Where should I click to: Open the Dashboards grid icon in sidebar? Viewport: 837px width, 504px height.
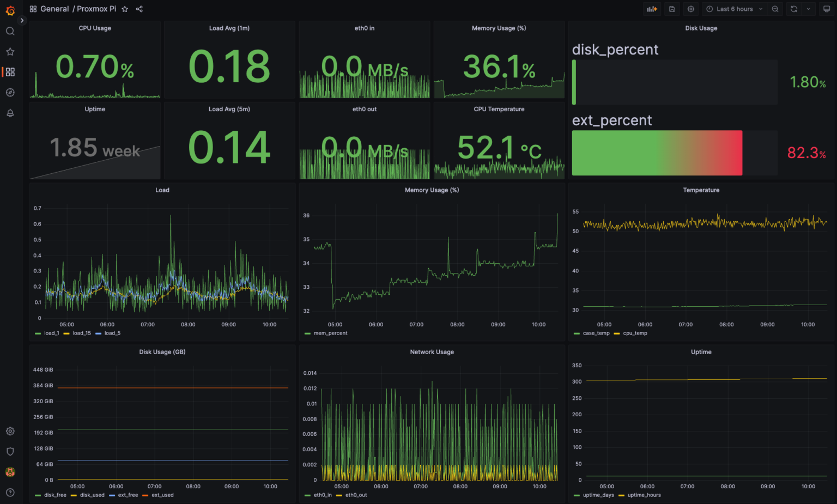(x=10, y=72)
